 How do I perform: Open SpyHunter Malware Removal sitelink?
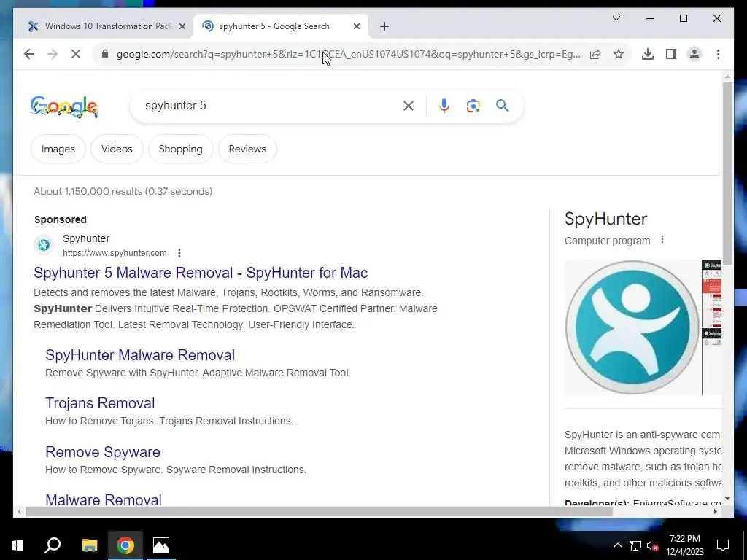click(140, 355)
